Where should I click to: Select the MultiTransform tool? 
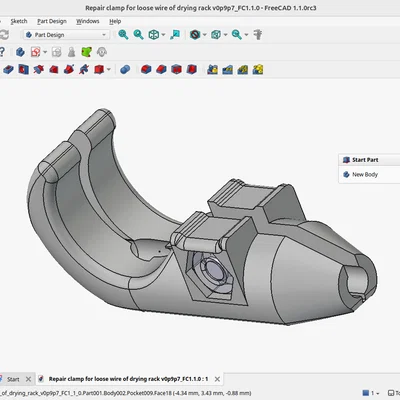258,69
